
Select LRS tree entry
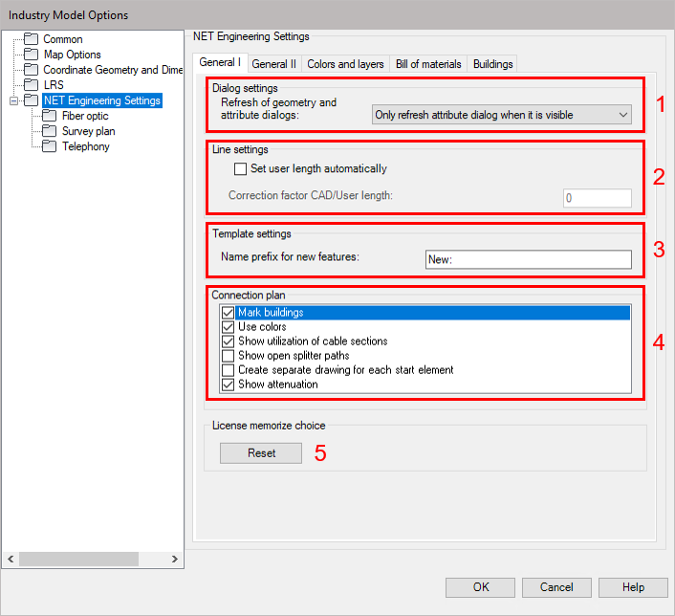pos(54,85)
